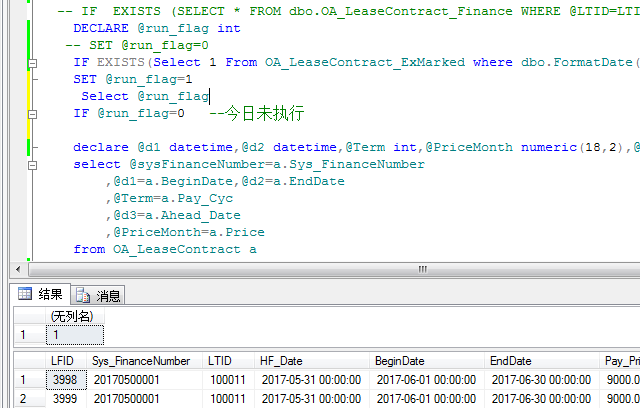Switch to the 结果 results tab
The width and height of the screenshot is (640, 408).
(x=40, y=294)
